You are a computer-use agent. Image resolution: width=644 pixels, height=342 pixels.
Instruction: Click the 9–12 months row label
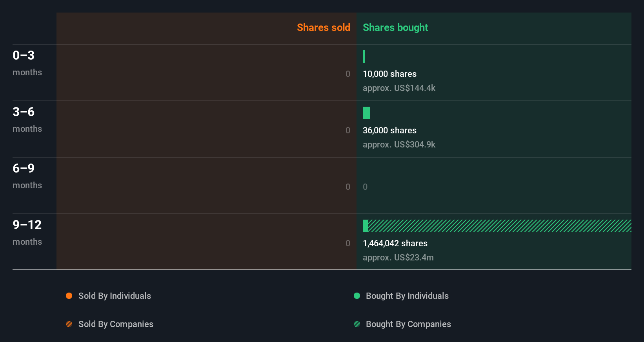27,232
